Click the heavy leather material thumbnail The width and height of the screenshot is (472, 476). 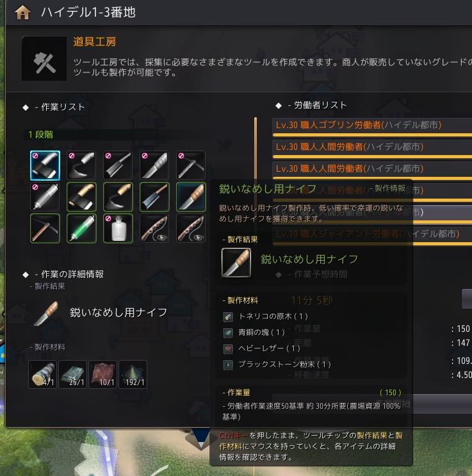(102, 374)
